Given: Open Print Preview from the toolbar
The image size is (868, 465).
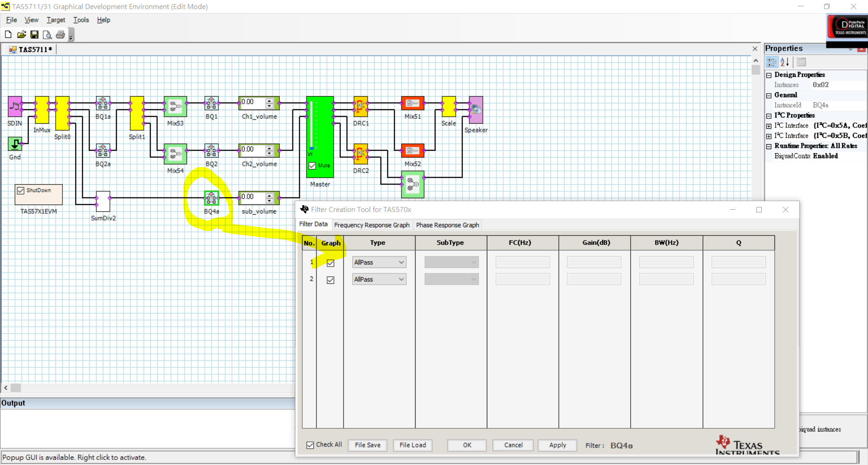Looking at the screenshot, I should [47, 34].
